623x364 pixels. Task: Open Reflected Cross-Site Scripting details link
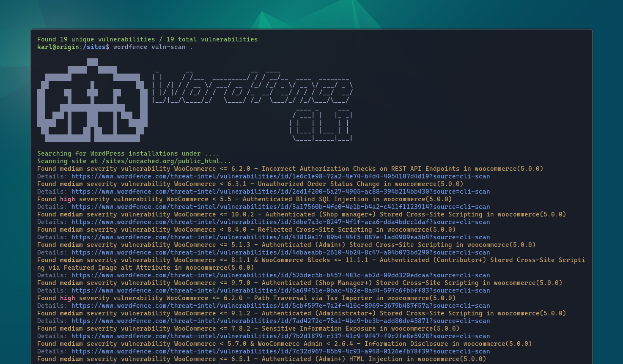pyautogui.click(x=280, y=237)
